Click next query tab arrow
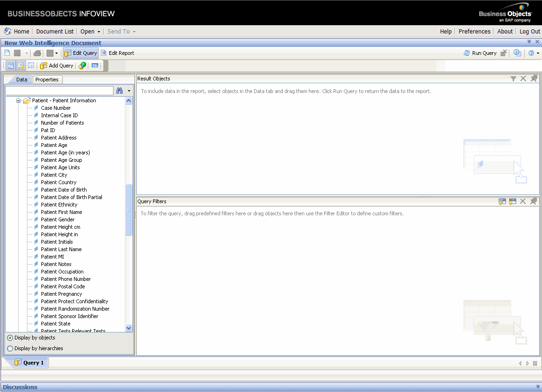This screenshot has width=542, height=392. tap(528, 363)
